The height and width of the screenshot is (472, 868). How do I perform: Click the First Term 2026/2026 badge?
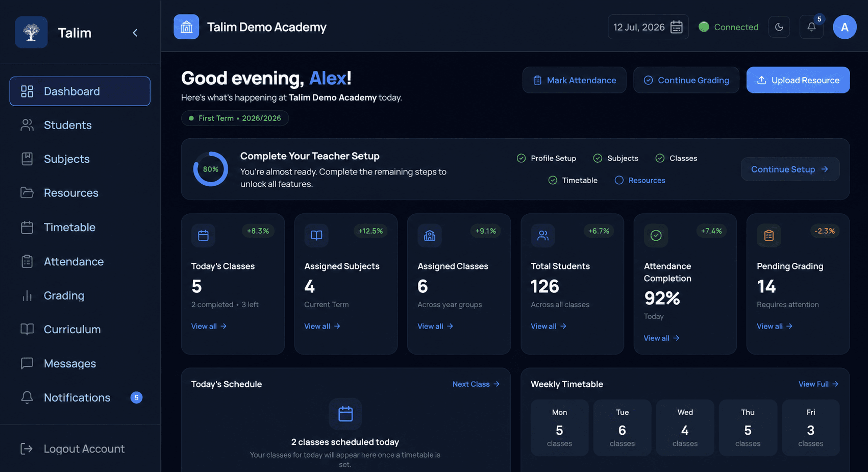click(235, 118)
